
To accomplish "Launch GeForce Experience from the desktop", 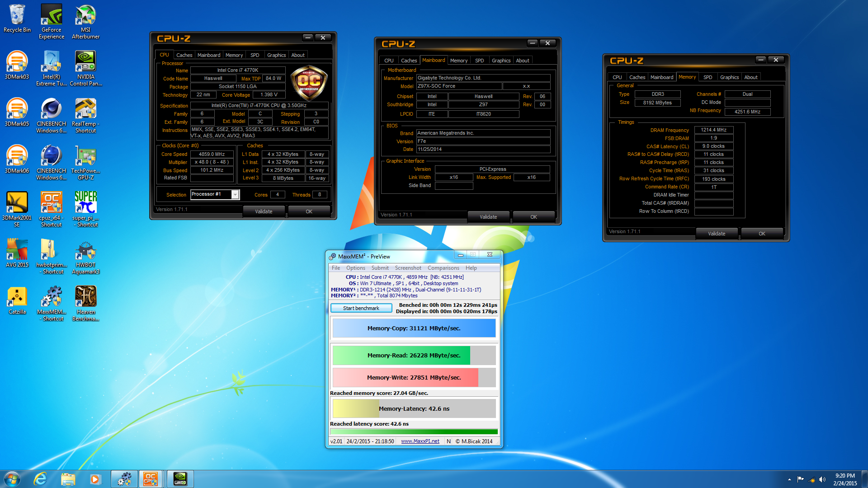I will point(52,21).
